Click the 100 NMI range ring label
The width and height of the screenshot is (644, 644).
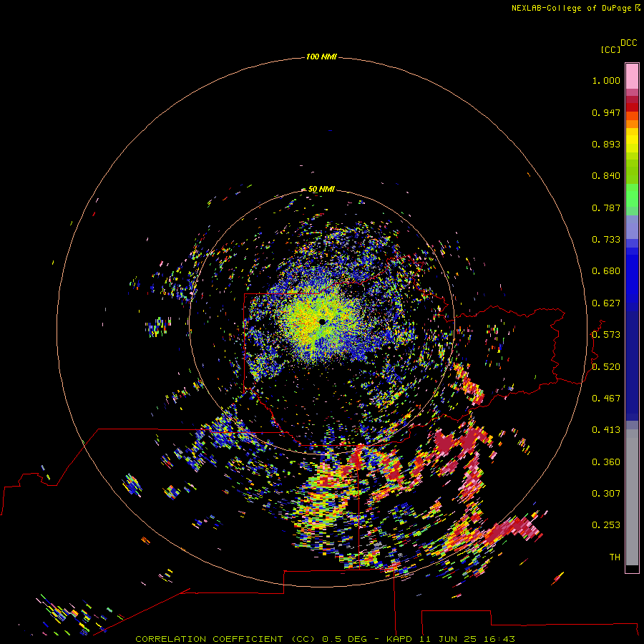[321, 57]
